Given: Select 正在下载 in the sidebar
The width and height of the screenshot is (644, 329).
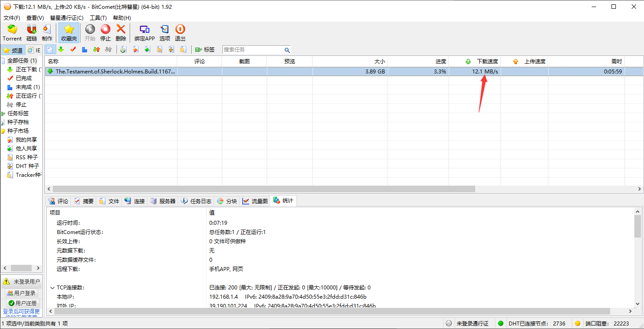Looking at the screenshot, I should (26, 69).
